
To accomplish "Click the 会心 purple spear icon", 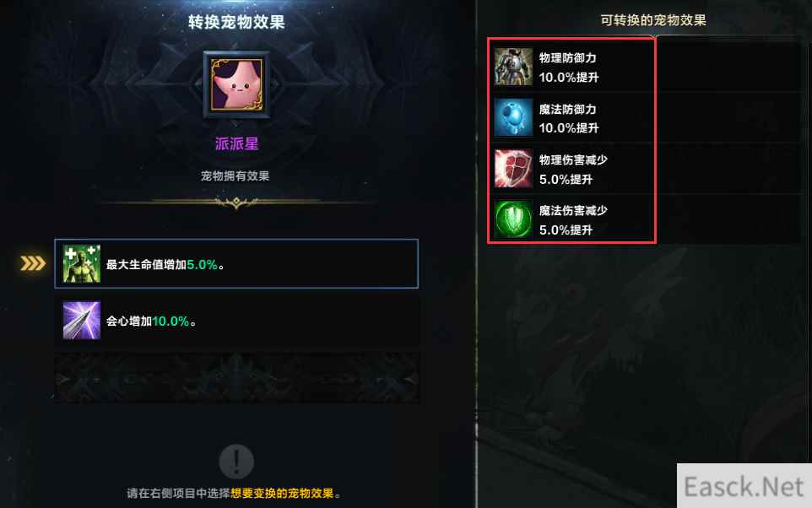I will click(x=82, y=321).
